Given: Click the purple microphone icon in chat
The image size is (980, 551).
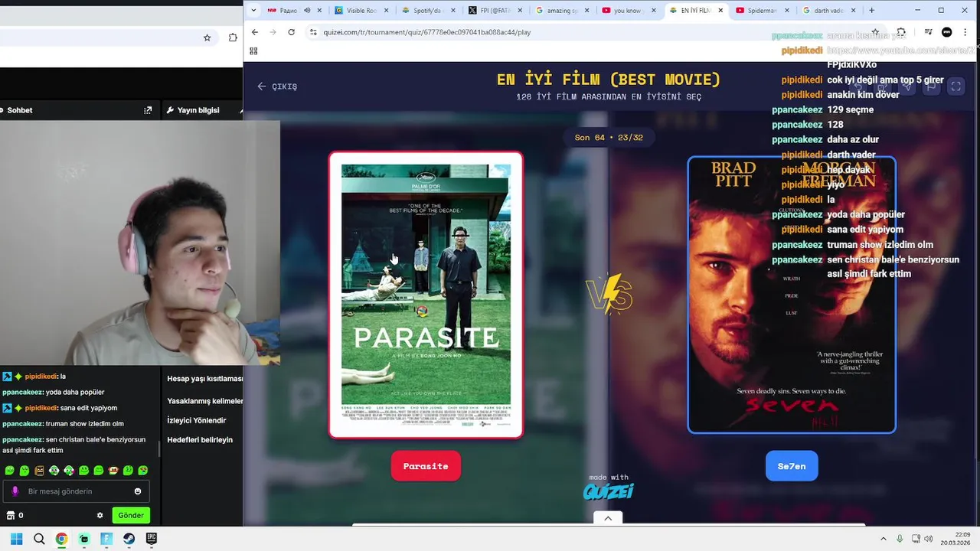Looking at the screenshot, I should pyautogui.click(x=15, y=491).
